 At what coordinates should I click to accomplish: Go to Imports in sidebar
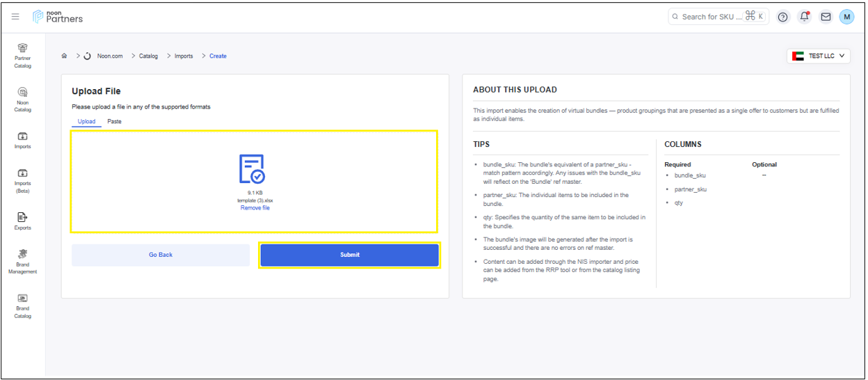click(x=23, y=140)
